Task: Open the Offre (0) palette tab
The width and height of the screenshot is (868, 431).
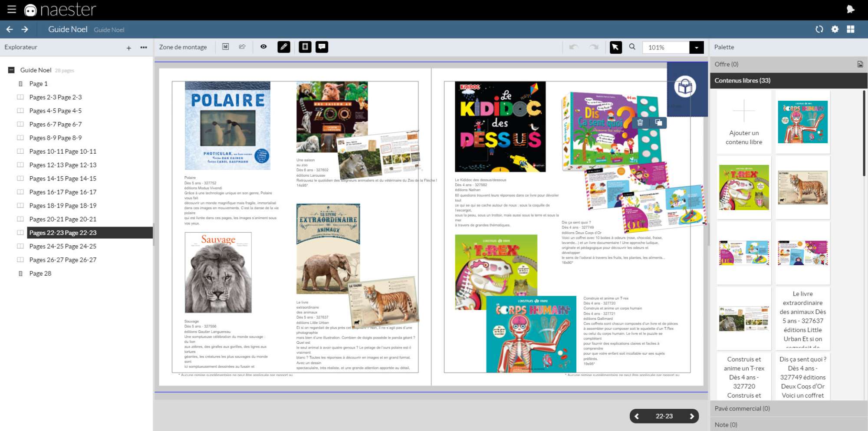Action: click(727, 64)
